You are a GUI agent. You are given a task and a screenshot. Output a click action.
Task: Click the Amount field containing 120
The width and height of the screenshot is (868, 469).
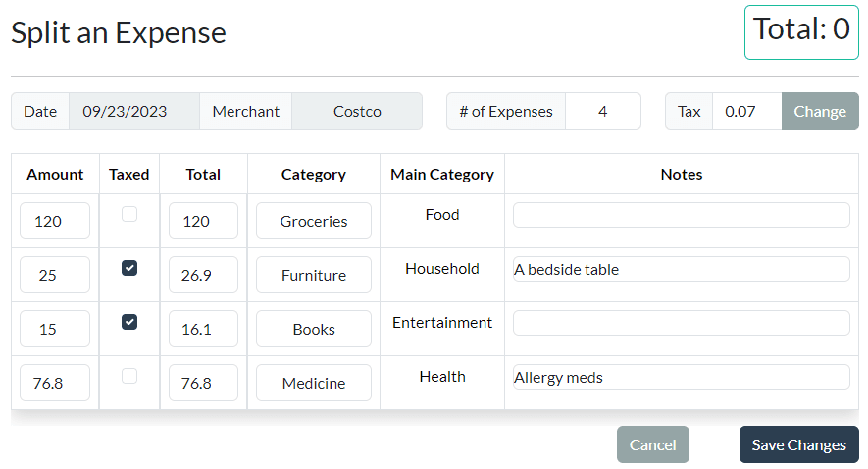point(55,221)
